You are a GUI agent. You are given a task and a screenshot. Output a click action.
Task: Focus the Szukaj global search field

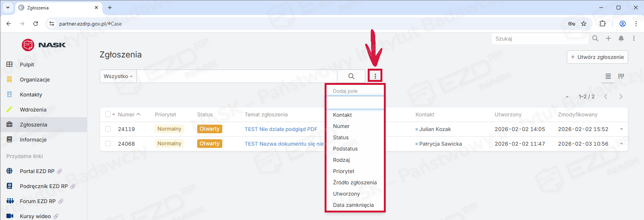pyautogui.click(x=540, y=39)
